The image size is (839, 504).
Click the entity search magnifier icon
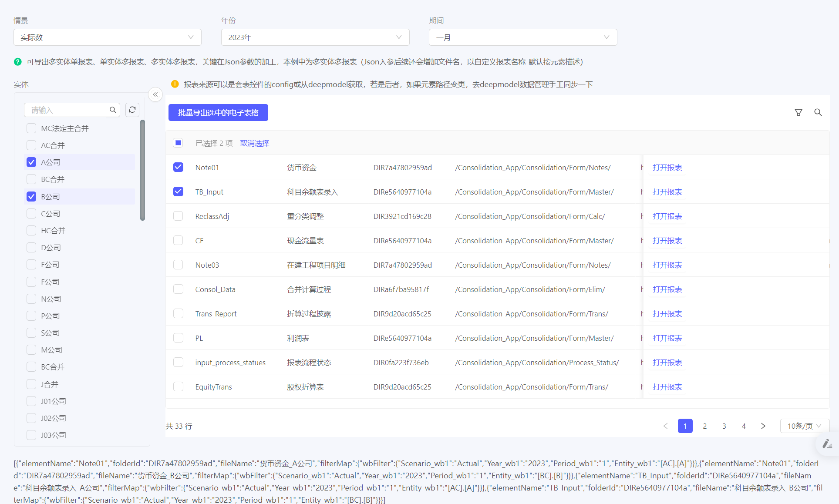pos(113,110)
